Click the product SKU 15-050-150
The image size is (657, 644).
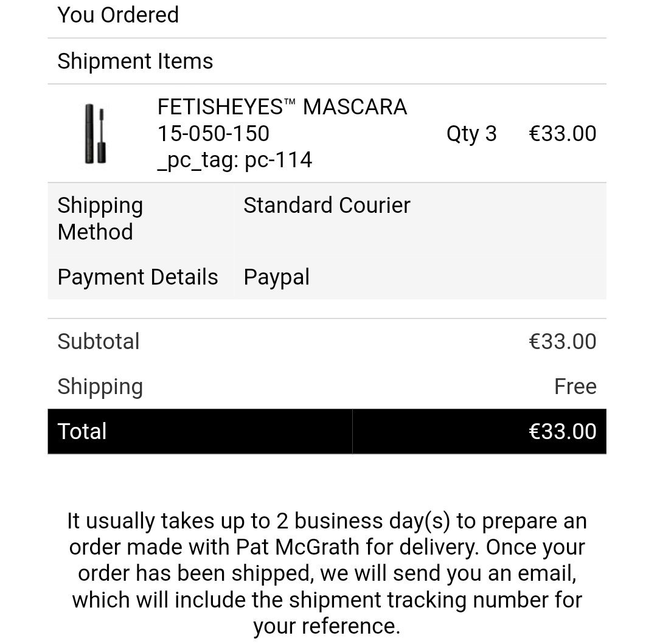[x=214, y=134]
